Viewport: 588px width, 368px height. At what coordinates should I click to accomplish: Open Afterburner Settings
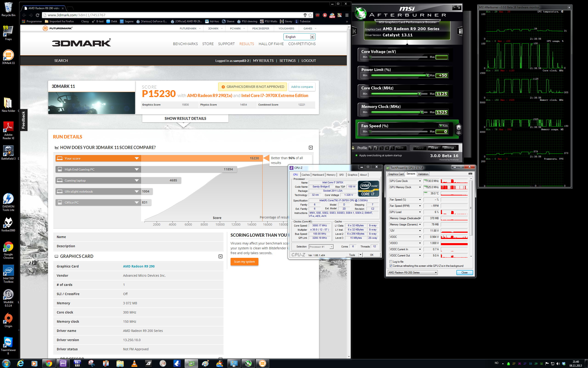pyautogui.click(x=449, y=148)
